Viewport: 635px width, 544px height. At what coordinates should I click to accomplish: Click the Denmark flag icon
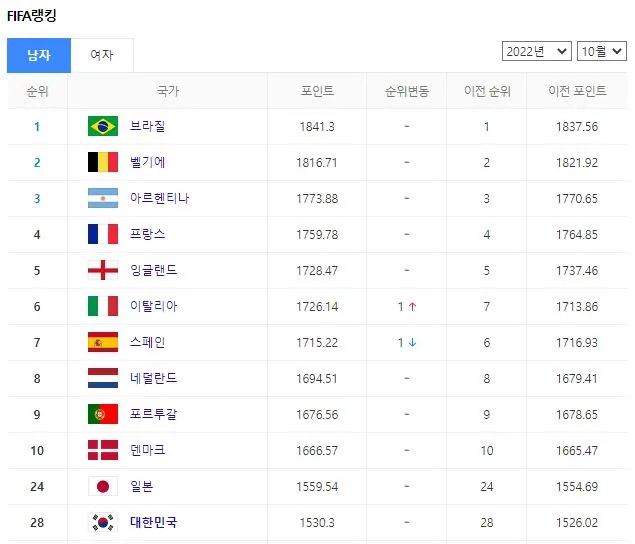103,450
